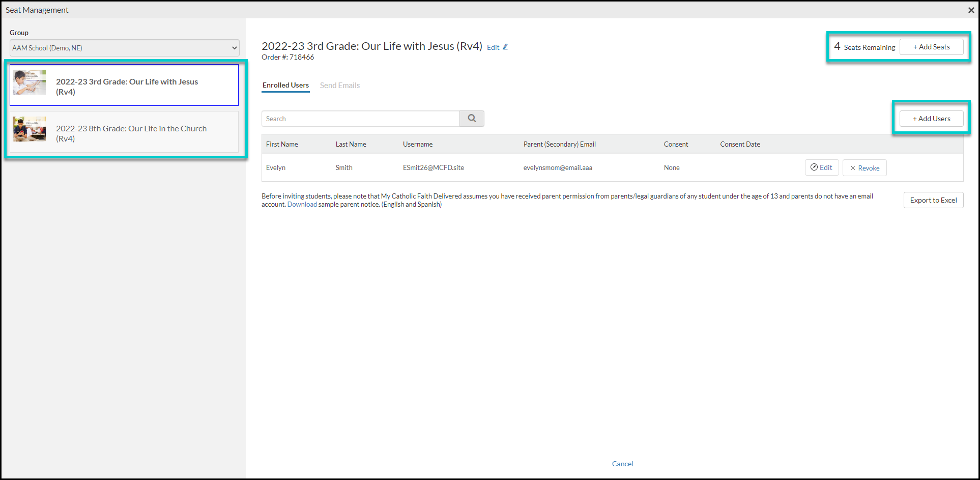This screenshot has width=980, height=480.
Task: Edit Evelyn Smith's enrollment
Action: [x=822, y=167]
